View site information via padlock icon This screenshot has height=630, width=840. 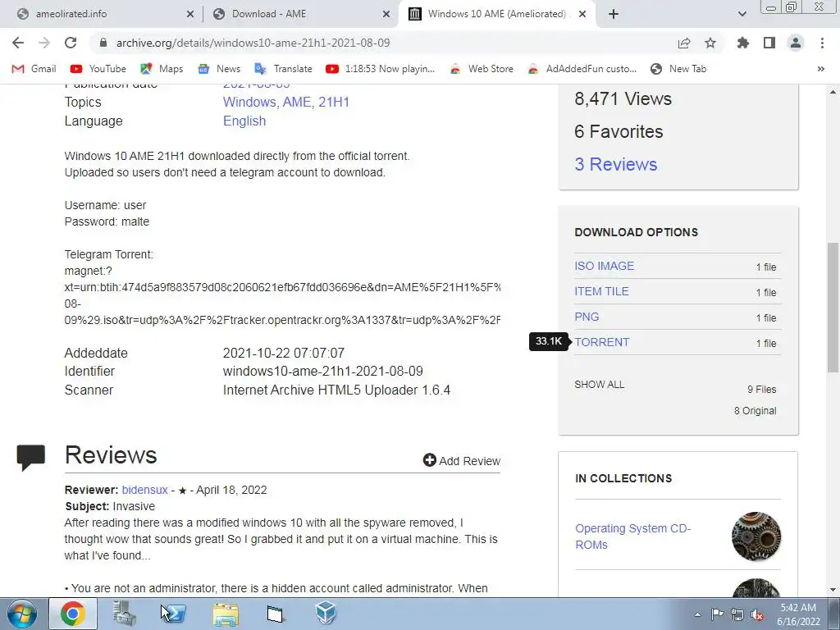tap(103, 43)
